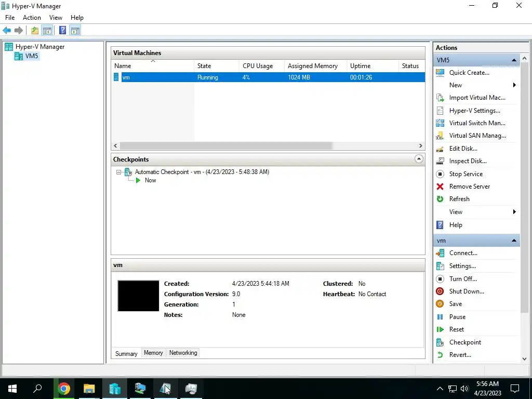Switch to the Summary tab
Image resolution: width=532 pixels, height=399 pixels.
tap(126, 353)
